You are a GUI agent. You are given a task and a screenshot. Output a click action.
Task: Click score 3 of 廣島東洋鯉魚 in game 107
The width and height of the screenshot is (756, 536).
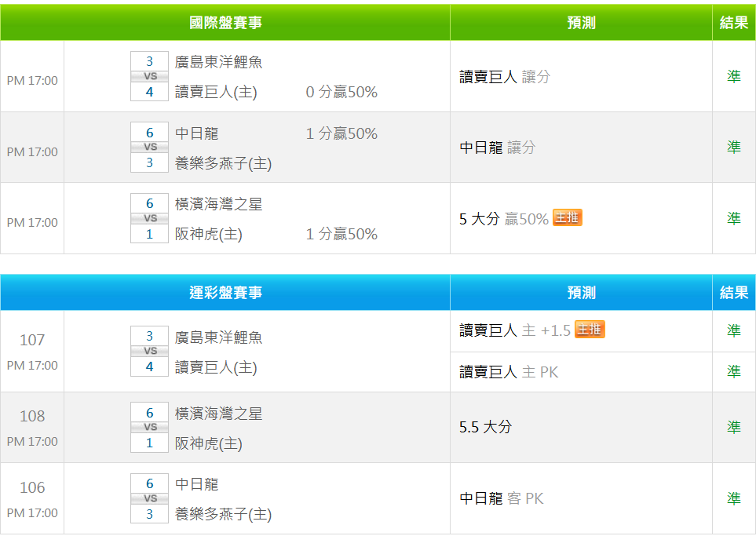coord(149,336)
